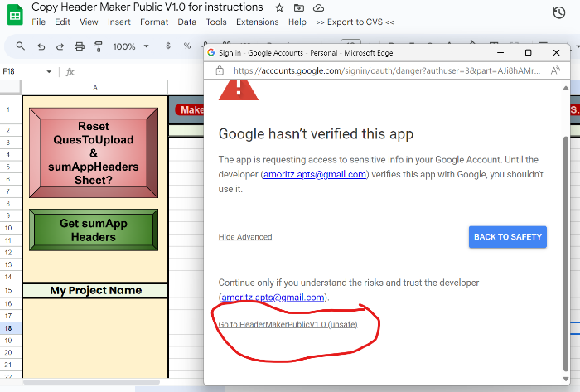Click the search menus magnifier

coord(21,46)
